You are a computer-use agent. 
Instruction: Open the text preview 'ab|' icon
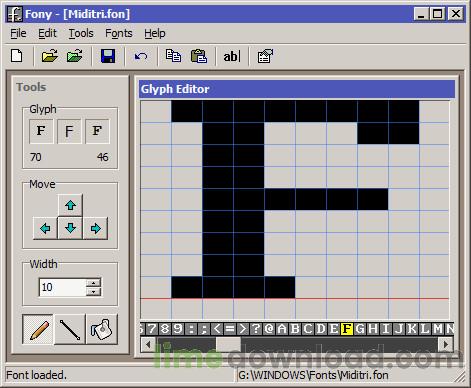232,56
